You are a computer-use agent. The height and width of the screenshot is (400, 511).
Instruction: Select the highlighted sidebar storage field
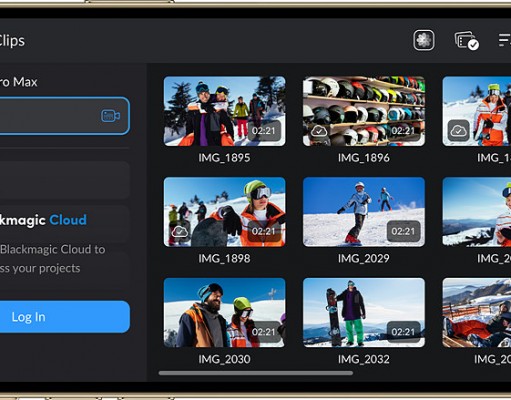(64, 116)
